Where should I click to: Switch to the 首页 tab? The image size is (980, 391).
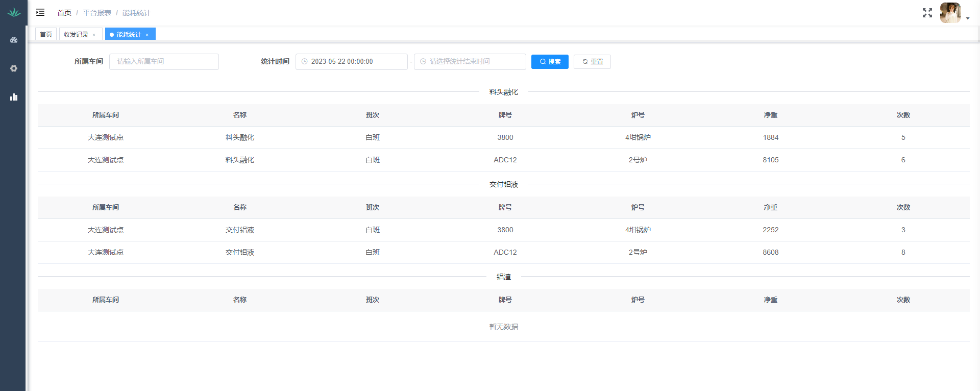pos(46,34)
